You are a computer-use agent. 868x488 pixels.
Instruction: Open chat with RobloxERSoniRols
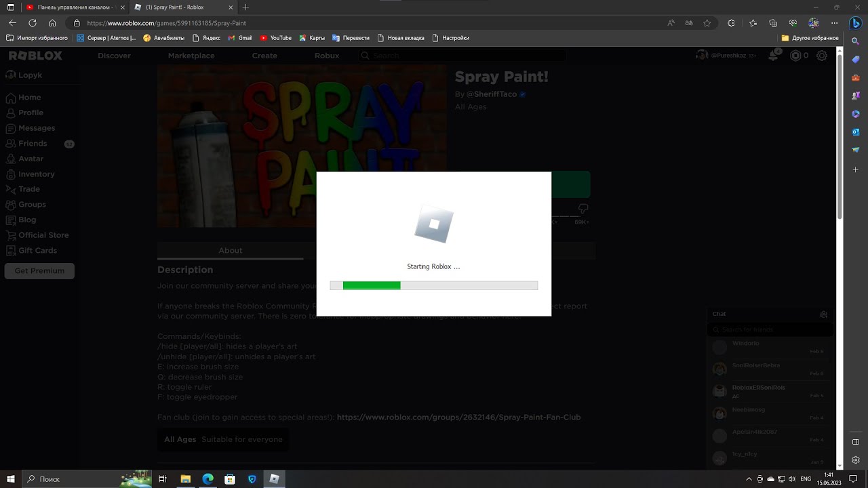click(769, 391)
